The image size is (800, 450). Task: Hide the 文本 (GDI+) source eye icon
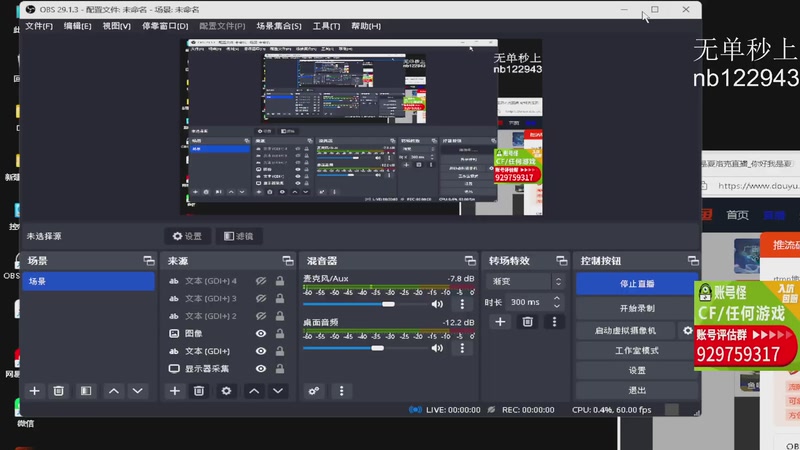click(261, 351)
